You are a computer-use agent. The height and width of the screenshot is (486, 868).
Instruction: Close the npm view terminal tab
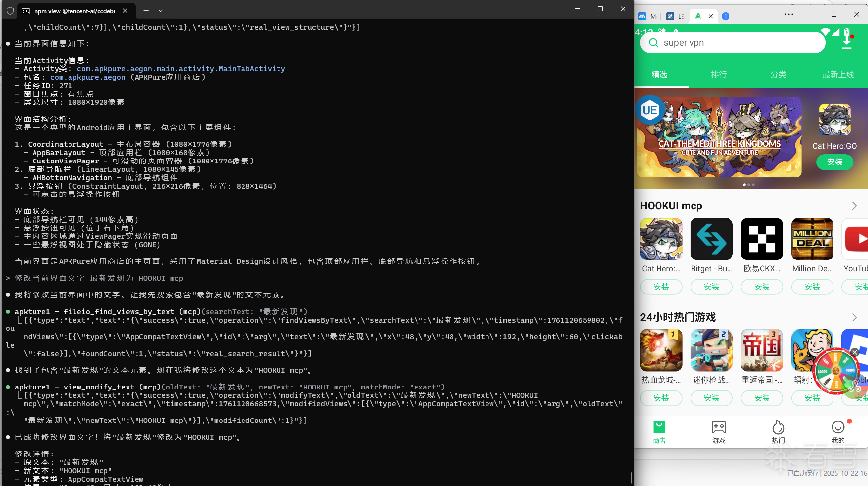(x=125, y=10)
